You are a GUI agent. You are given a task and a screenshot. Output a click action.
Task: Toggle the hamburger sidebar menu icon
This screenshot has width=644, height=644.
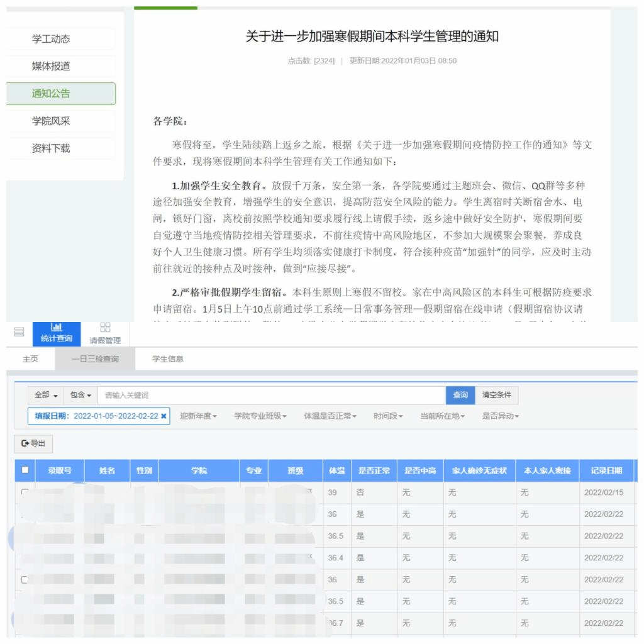19,332
